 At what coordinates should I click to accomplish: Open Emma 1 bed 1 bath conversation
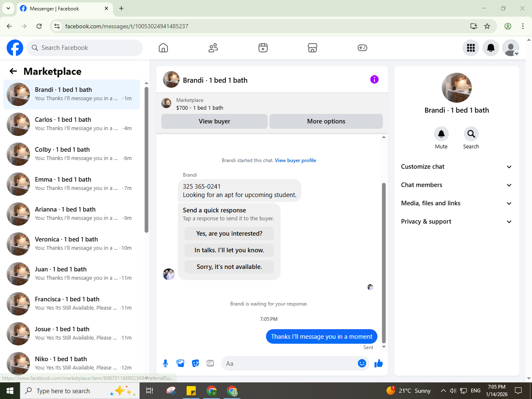(x=72, y=184)
